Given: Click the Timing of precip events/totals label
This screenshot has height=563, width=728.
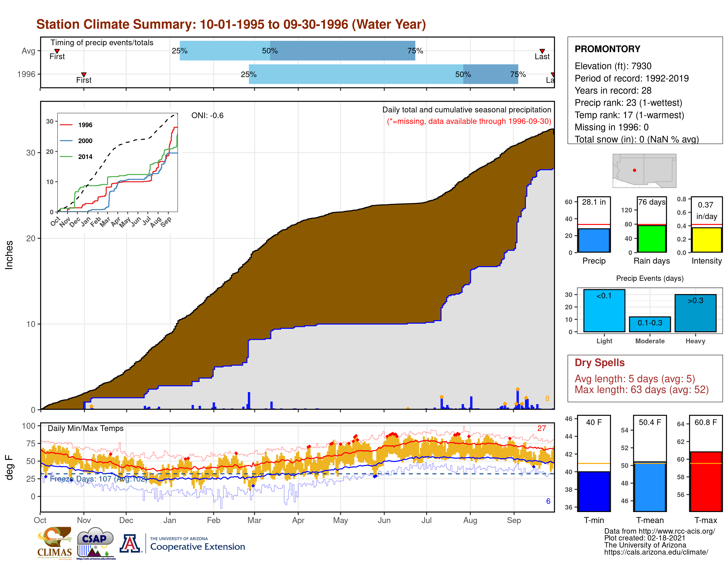Looking at the screenshot, I should (102, 43).
